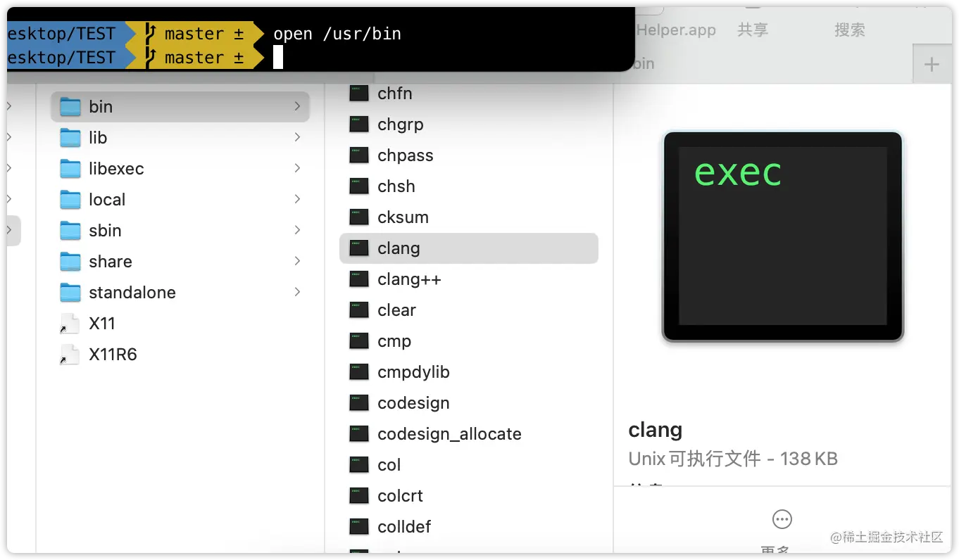Click the colldef exec icon
Image resolution: width=959 pixels, height=560 pixels.
pyautogui.click(x=359, y=527)
